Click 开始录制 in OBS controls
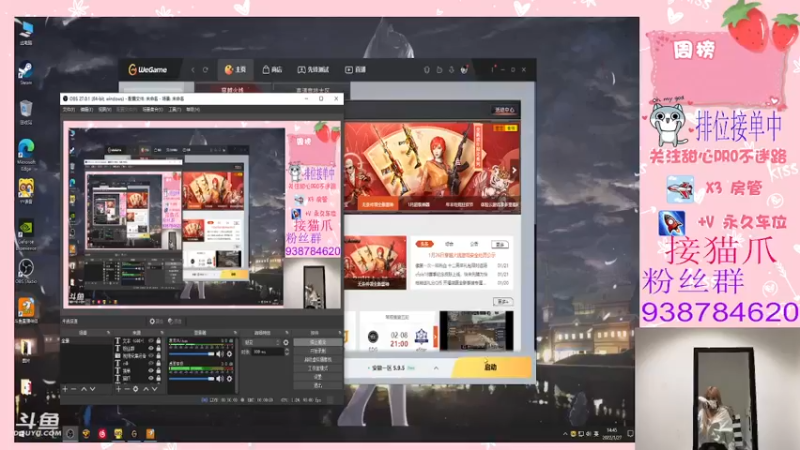Viewport: 800px width, 450px height. pyautogui.click(x=318, y=351)
